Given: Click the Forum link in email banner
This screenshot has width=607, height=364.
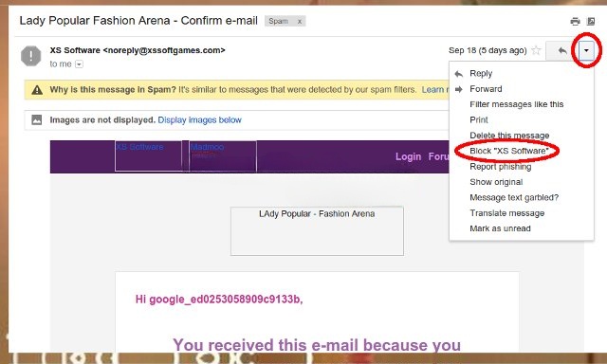Looking at the screenshot, I should pos(438,156).
